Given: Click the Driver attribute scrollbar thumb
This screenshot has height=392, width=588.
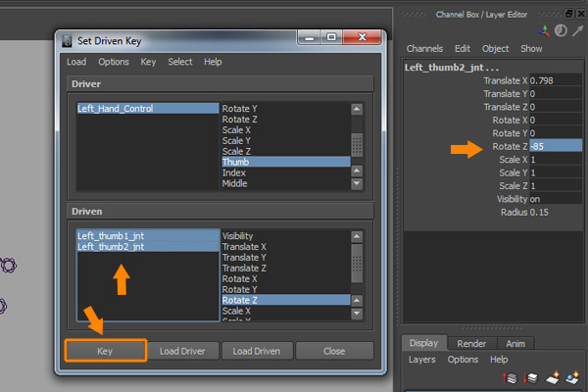Looking at the screenshot, I should click(357, 145).
